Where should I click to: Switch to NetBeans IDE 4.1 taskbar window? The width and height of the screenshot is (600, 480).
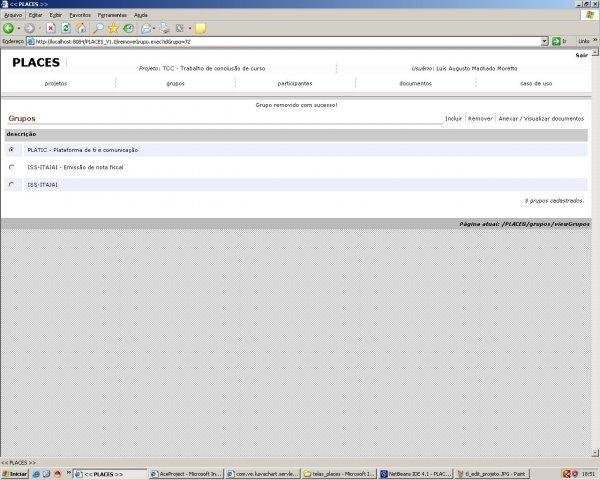[415, 474]
